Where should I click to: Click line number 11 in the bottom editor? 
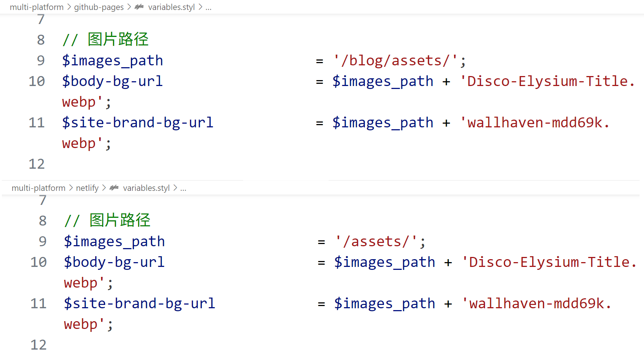tap(38, 303)
